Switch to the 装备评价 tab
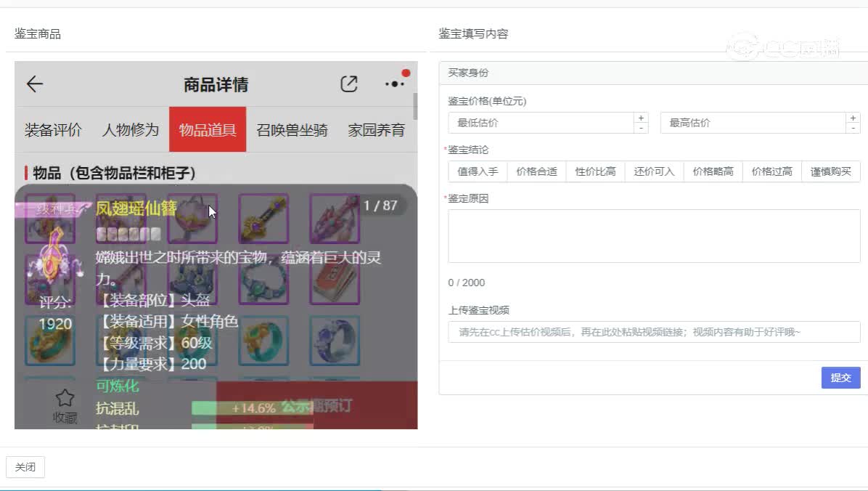Viewport: 868px width, 491px height. [x=53, y=130]
